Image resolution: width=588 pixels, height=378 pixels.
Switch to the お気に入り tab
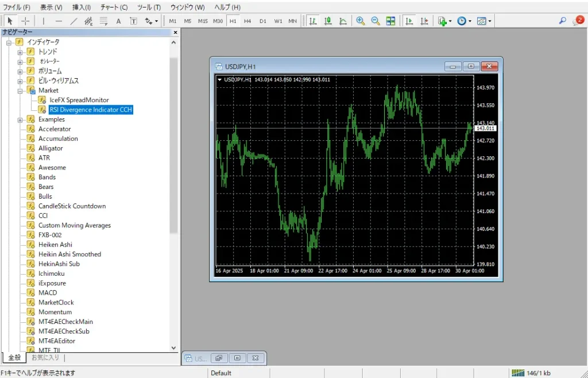coord(45,358)
